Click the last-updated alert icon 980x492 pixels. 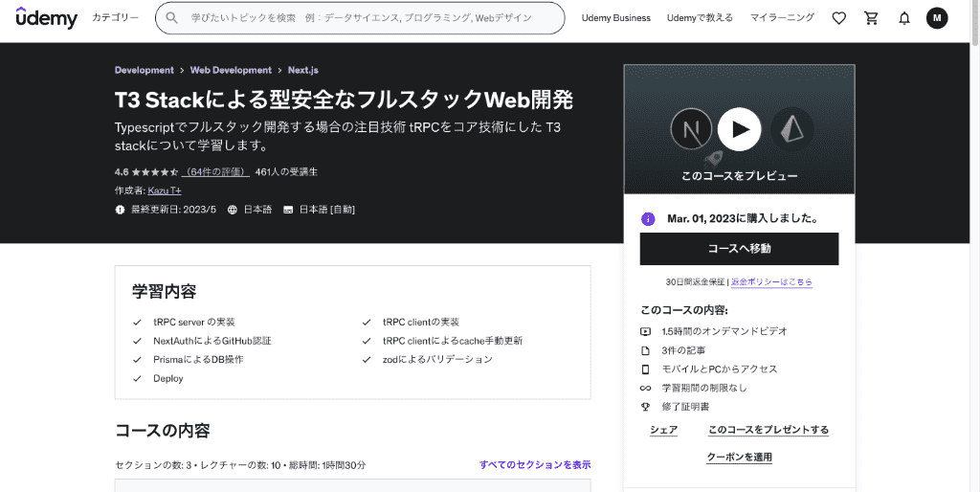[120, 210]
